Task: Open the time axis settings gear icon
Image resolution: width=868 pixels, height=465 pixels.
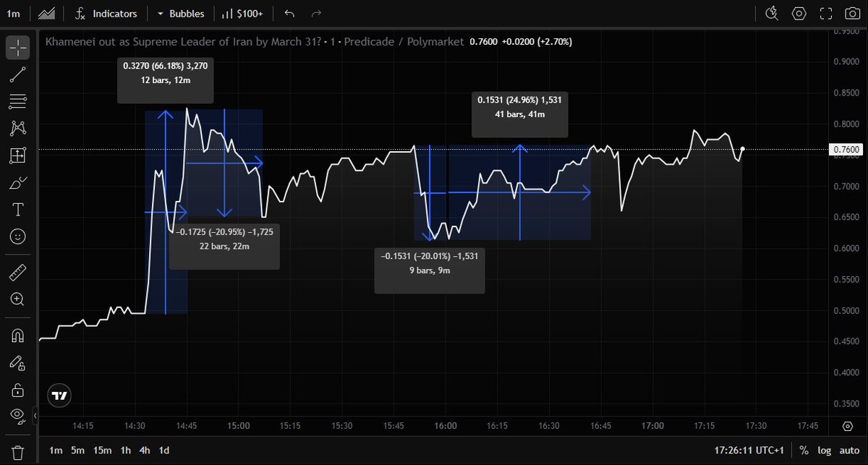Action: pyautogui.click(x=848, y=426)
